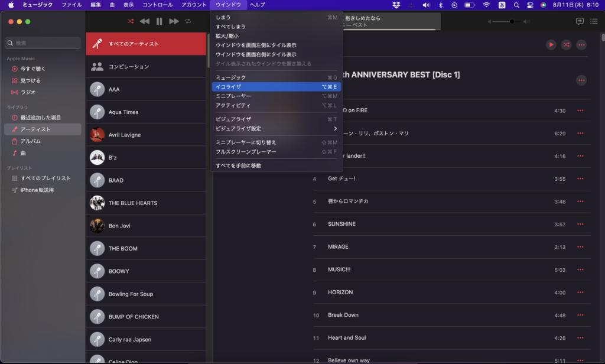Choose ウインドウを画面左側にタイル表示

pyautogui.click(x=277, y=45)
